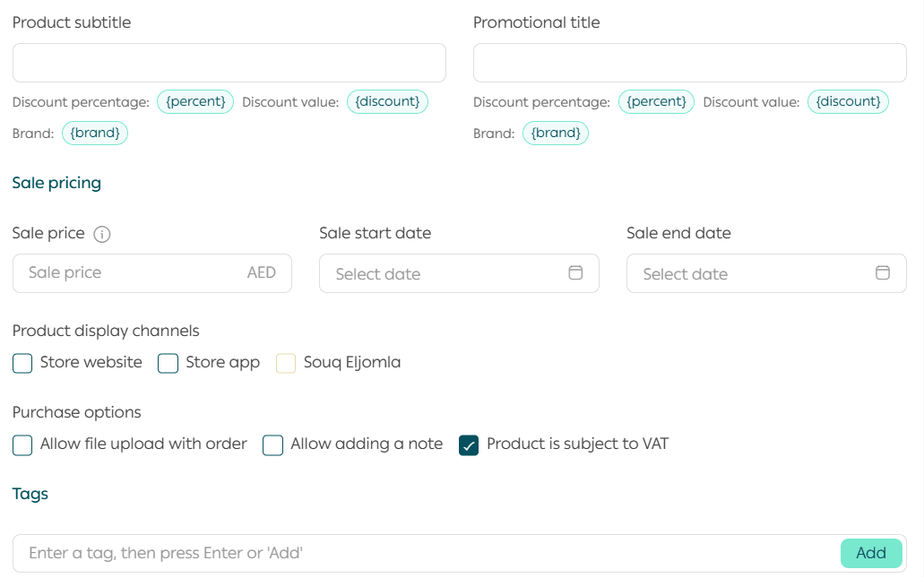The image size is (924, 578).
Task: Insert {percent} chip under Promotional title
Action: point(656,102)
